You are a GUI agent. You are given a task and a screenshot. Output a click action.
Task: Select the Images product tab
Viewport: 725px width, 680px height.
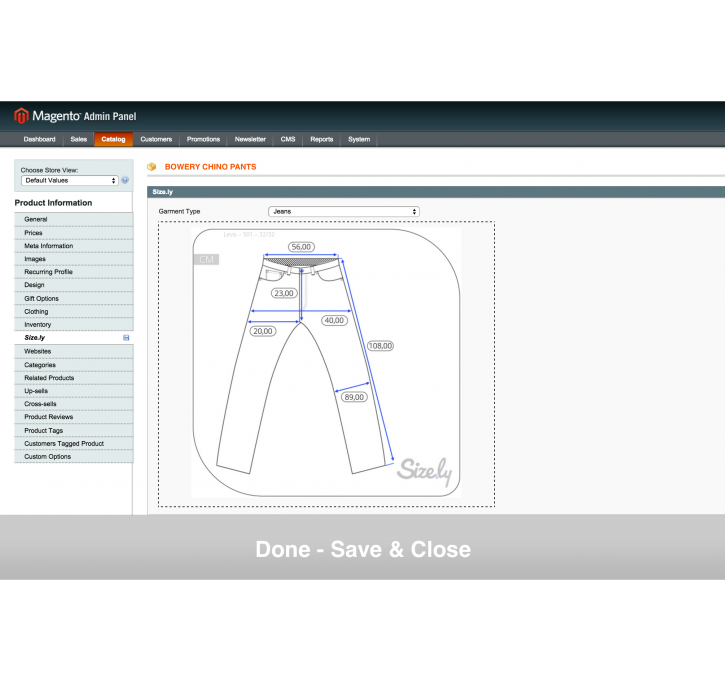(74, 259)
